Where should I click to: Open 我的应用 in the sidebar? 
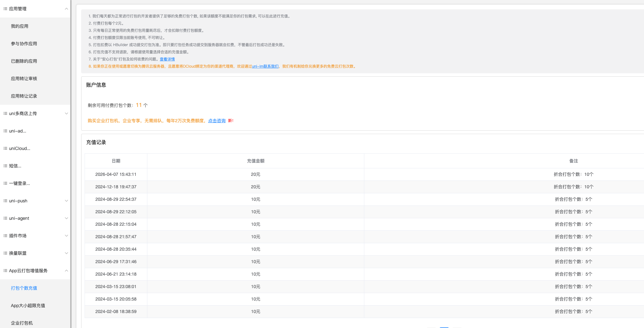[x=20, y=26]
